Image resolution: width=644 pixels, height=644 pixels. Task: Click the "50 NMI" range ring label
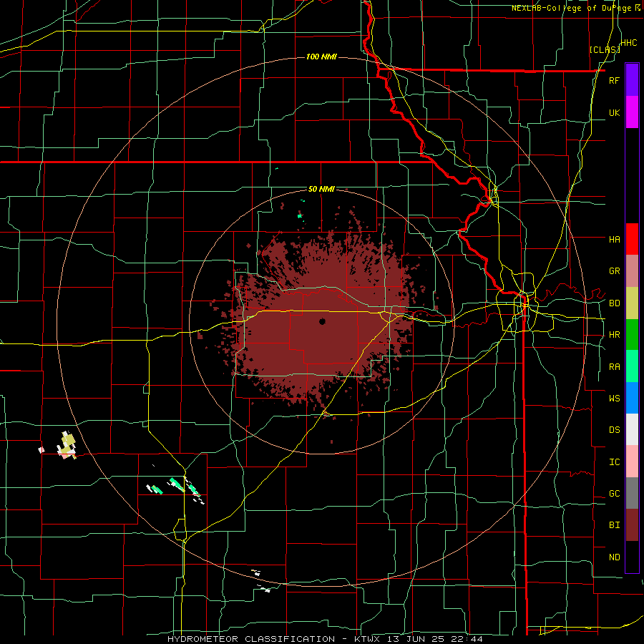(321, 189)
